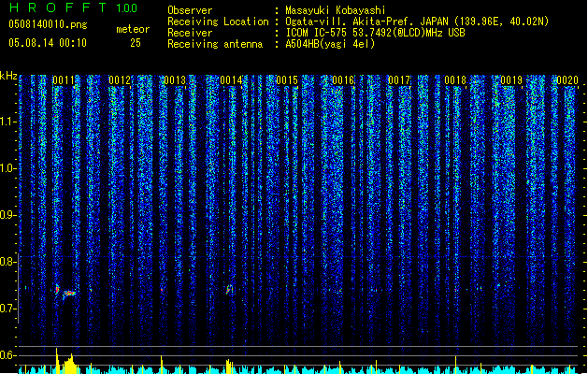Click the Observer label
This screenshot has width=588, height=374.
coord(190,10)
